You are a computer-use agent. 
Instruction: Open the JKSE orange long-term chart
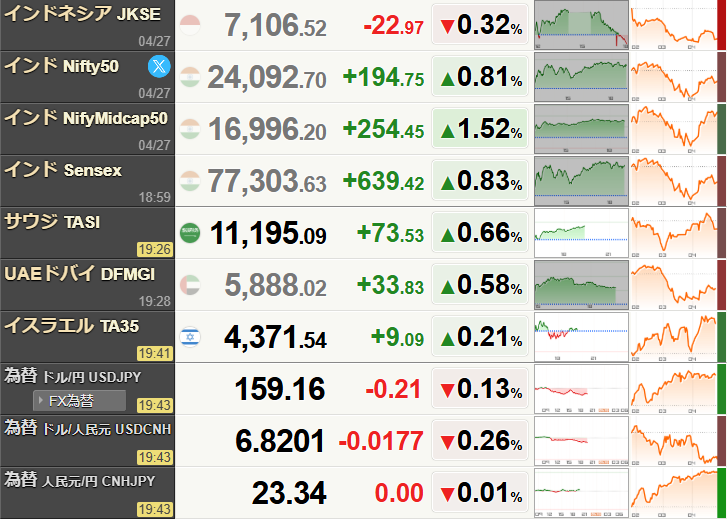(x=674, y=25)
